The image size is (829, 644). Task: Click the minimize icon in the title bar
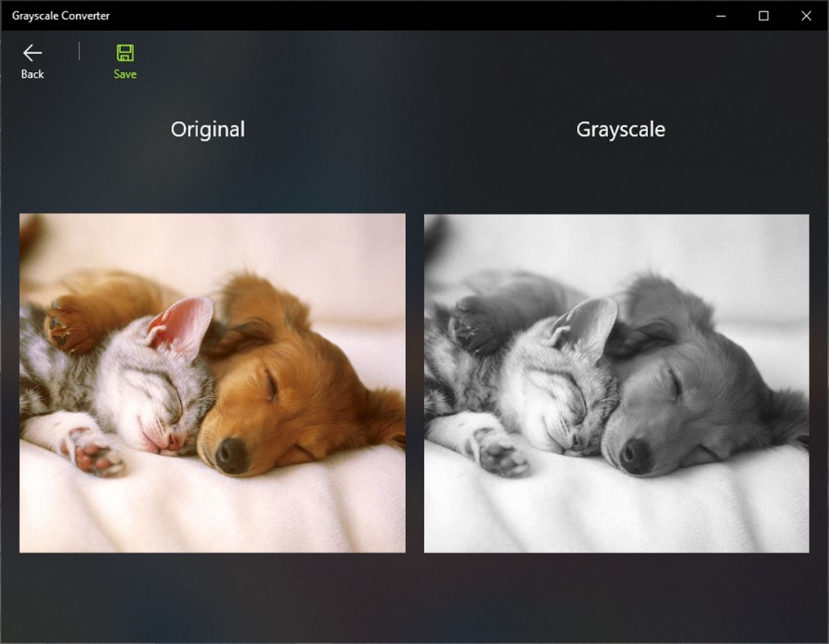(x=719, y=16)
